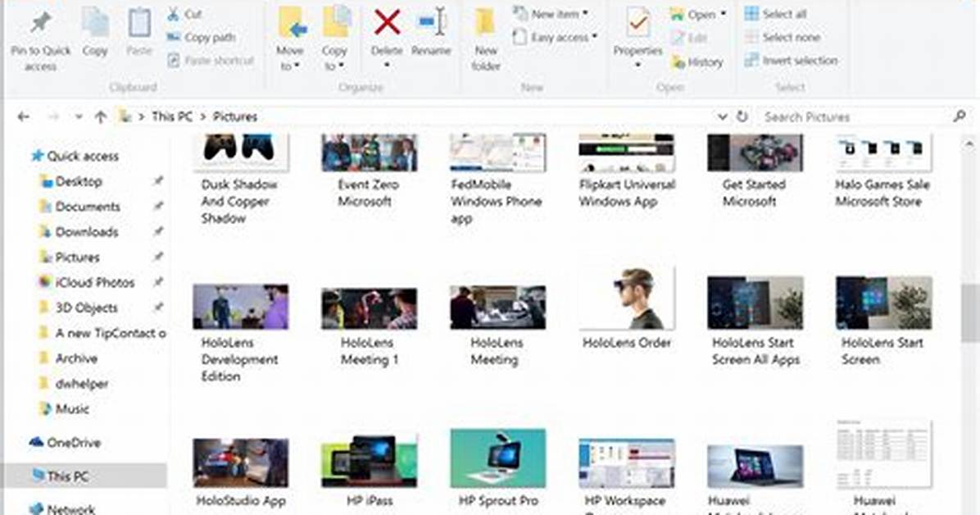980x515 pixels.
Task: Click the Copy ribbon icon
Action: [x=95, y=24]
